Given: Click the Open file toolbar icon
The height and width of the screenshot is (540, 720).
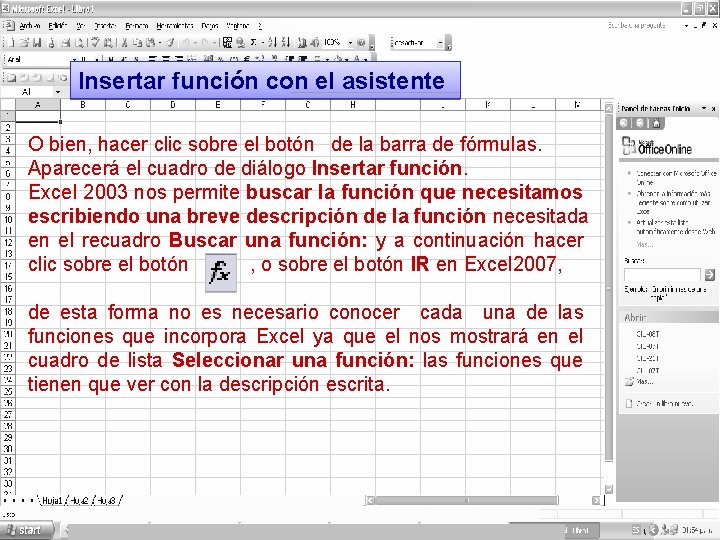Looking at the screenshot, I should 24,43.
